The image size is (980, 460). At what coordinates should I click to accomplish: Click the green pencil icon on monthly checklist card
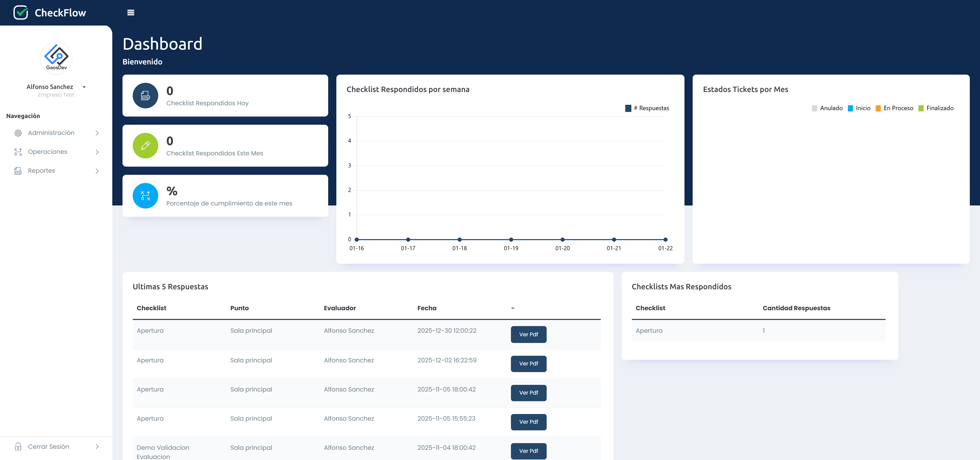(145, 146)
